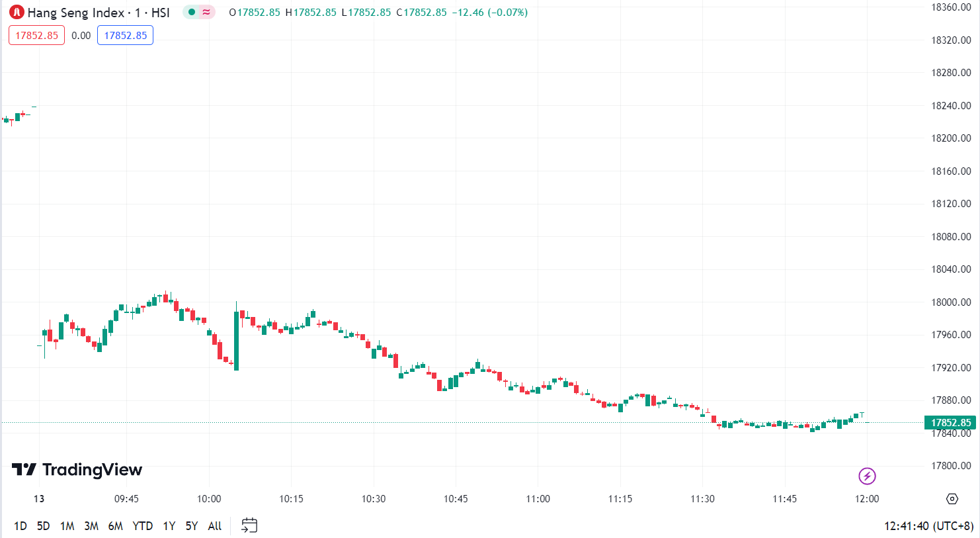Select the 5D time range
980x538 pixels.
coord(43,526)
